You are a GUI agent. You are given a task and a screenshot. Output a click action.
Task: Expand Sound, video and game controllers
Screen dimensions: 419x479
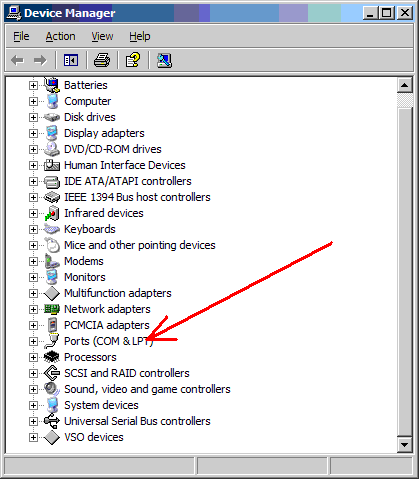point(33,389)
